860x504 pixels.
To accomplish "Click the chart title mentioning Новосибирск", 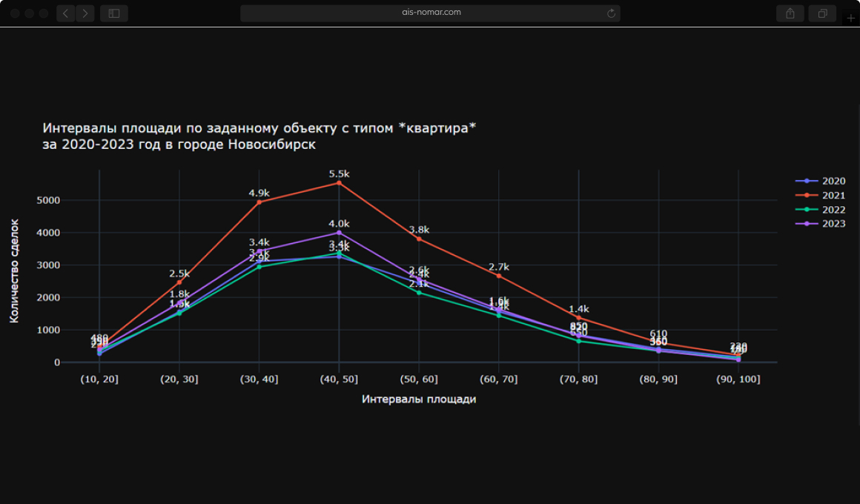I will (x=259, y=136).
